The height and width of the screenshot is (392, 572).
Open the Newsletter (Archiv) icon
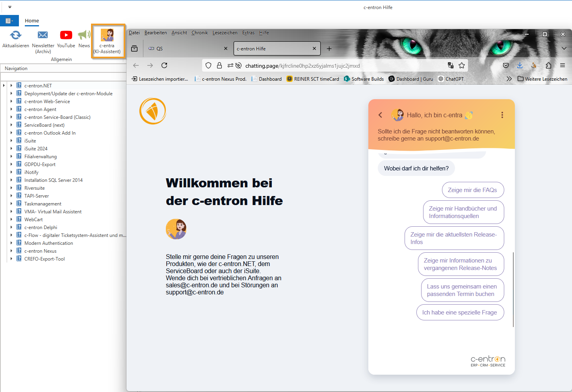pos(43,35)
